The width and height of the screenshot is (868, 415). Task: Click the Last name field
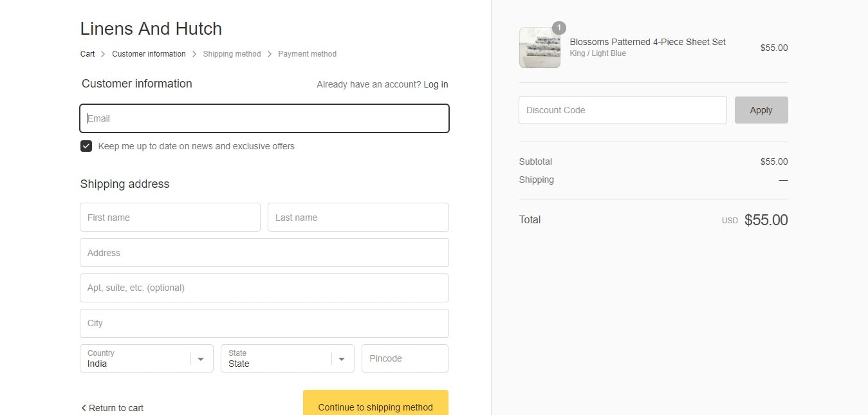pos(358,217)
